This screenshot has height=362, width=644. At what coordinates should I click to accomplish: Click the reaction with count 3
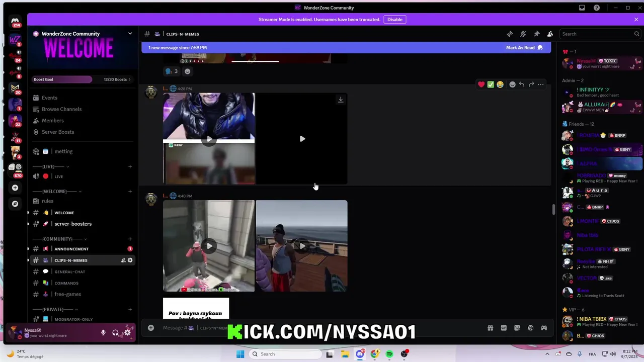(x=172, y=71)
